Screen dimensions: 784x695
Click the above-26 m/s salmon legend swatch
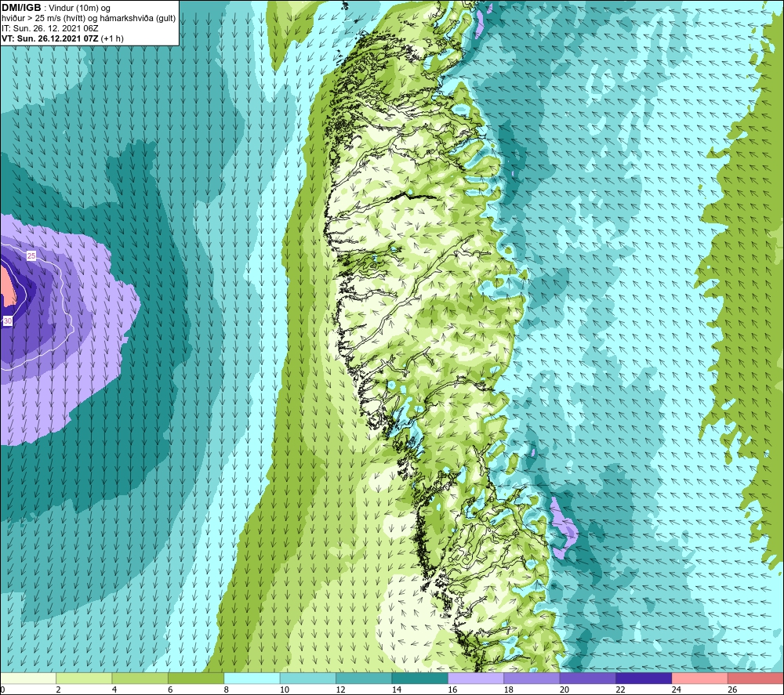[x=756, y=678]
